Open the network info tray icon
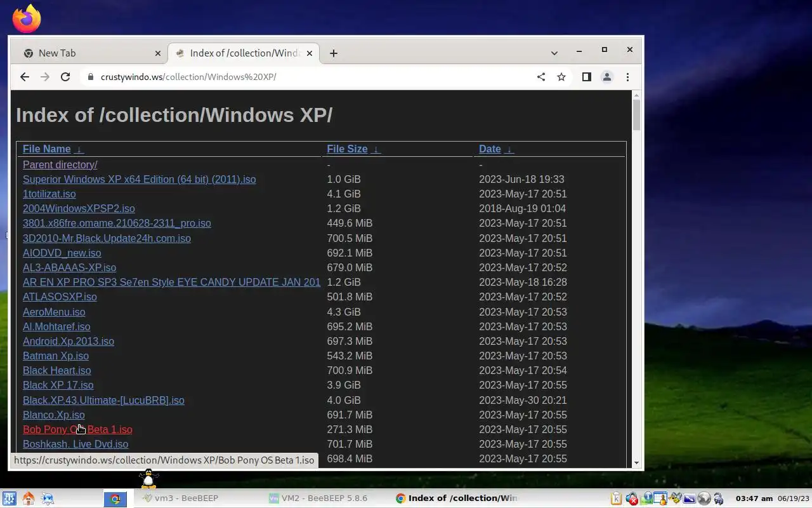The image size is (812, 508). pyautogui.click(x=646, y=498)
